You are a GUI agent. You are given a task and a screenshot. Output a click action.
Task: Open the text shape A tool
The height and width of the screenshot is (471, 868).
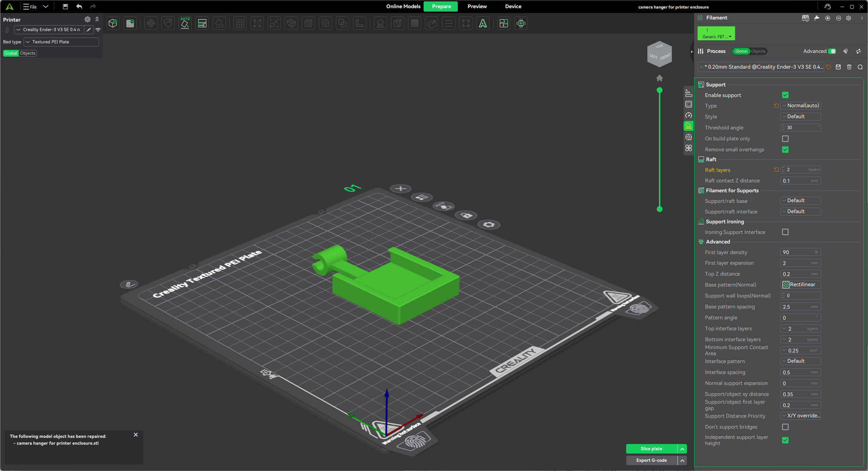click(x=483, y=23)
